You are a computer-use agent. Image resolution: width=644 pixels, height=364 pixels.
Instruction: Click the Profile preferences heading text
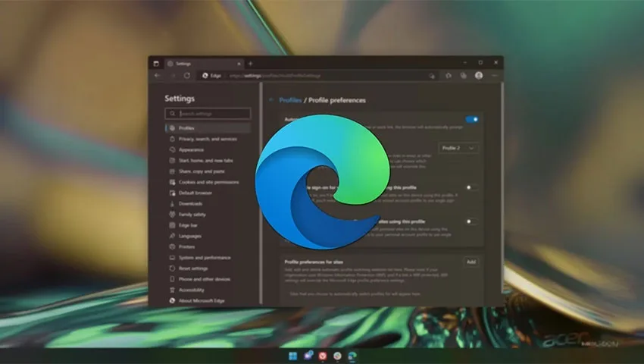pyautogui.click(x=337, y=100)
